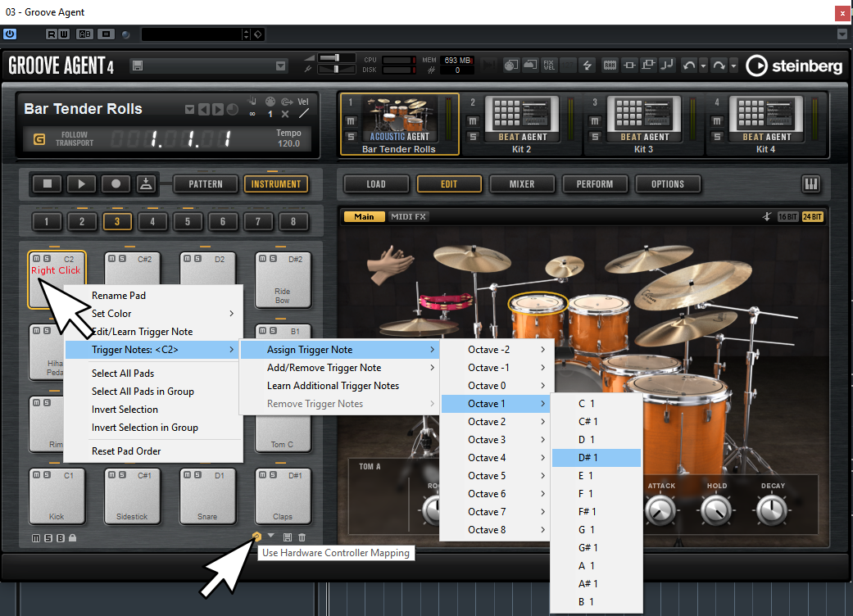The height and width of the screenshot is (616, 853).
Task: Toggle the FIX VEL fixed velocity icon
Action: point(550,66)
